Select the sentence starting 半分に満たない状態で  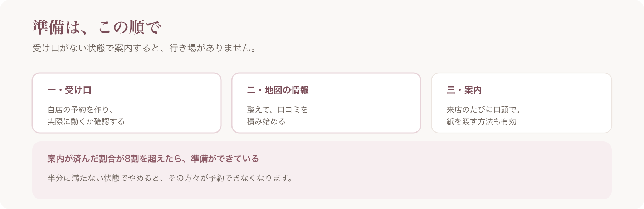point(171,178)
